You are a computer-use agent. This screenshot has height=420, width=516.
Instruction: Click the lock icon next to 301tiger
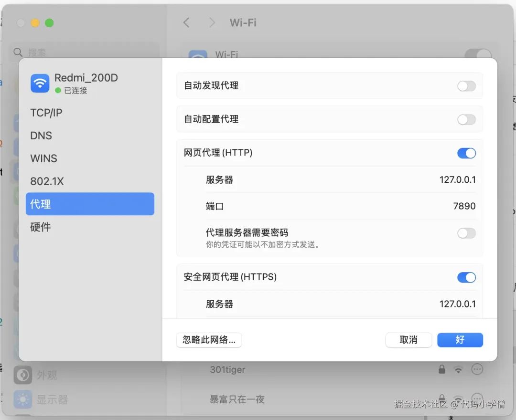pos(441,369)
